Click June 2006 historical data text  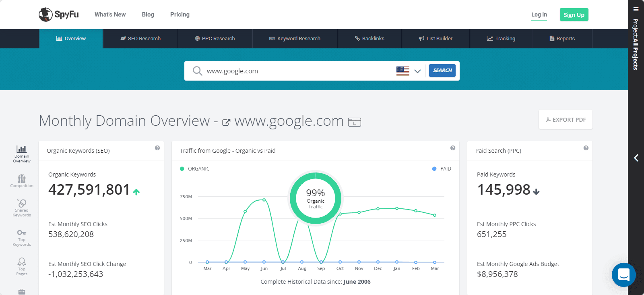(357, 282)
